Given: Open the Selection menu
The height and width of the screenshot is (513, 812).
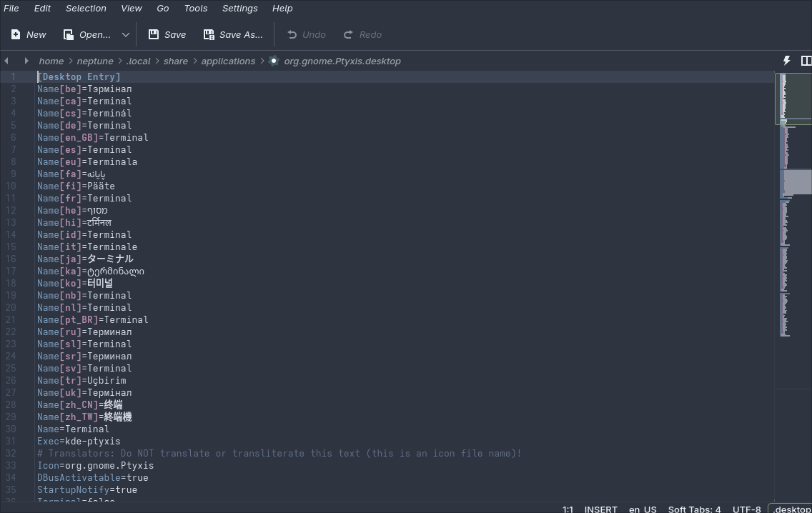Looking at the screenshot, I should 86,9.
